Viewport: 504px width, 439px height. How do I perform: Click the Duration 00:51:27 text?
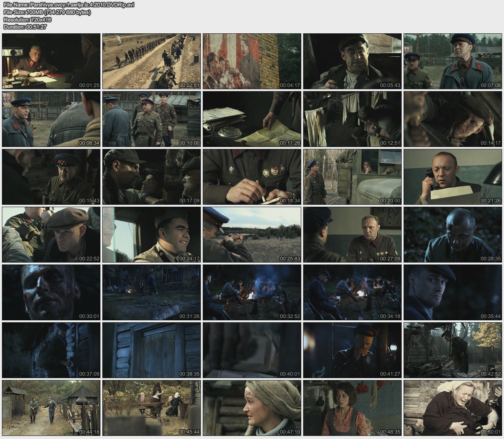25,27
